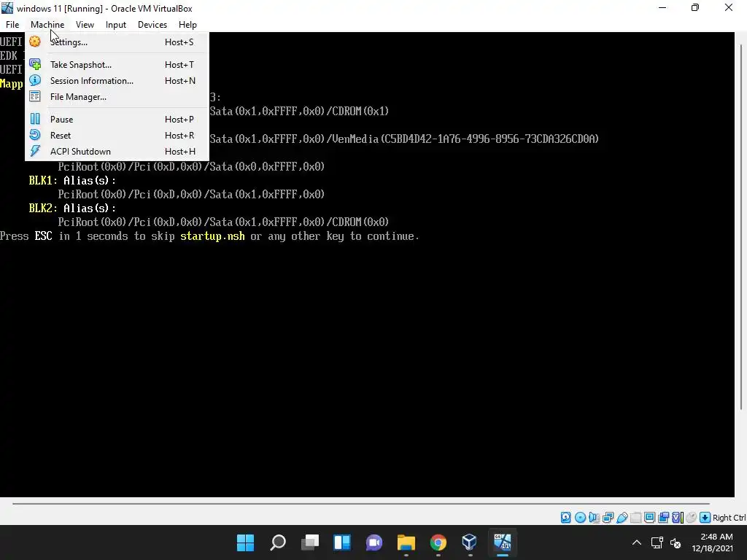Image resolution: width=747 pixels, height=560 pixels.
Task: Click USB devices status icon
Action: pos(622,518)
